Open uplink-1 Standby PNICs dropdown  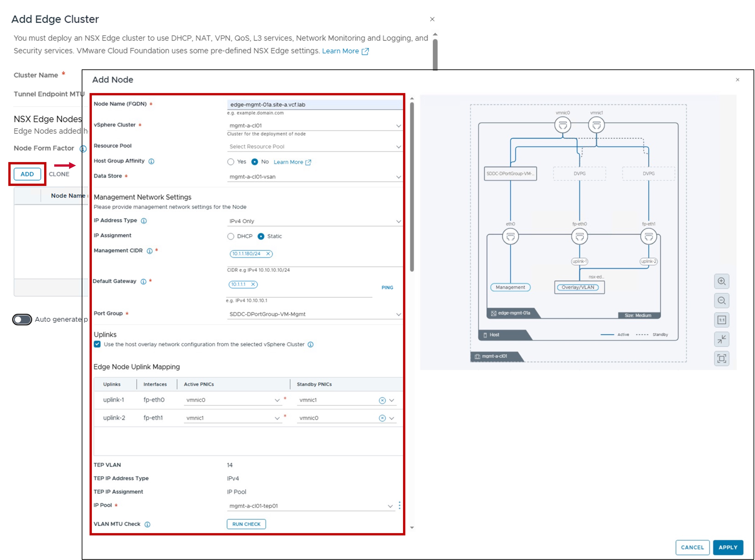[x=392, y=401]
